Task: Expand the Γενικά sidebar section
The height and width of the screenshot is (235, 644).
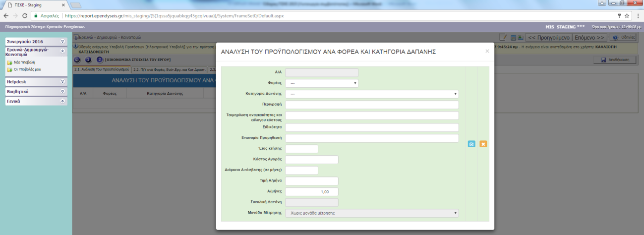Action: tap(35, 101)
